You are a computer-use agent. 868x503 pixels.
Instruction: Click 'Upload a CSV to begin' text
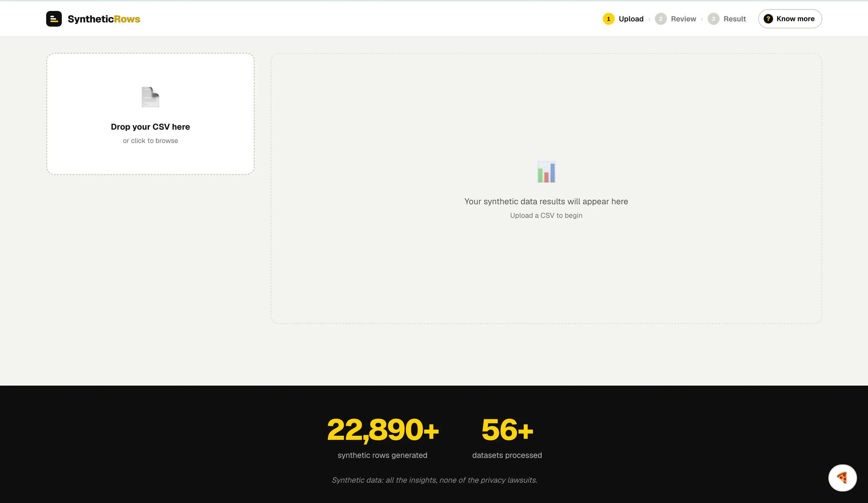546,215
